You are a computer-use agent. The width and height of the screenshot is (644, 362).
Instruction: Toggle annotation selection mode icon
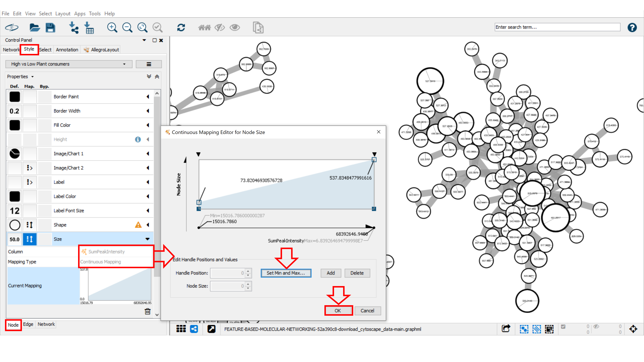coord(549,329)
